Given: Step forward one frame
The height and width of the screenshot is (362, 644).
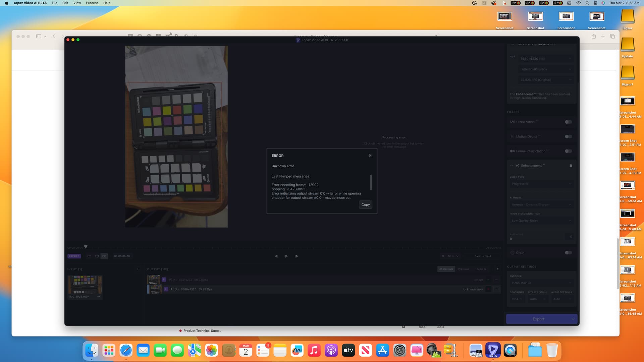Looking at the screenshot, I should click(x=296, y=256).
